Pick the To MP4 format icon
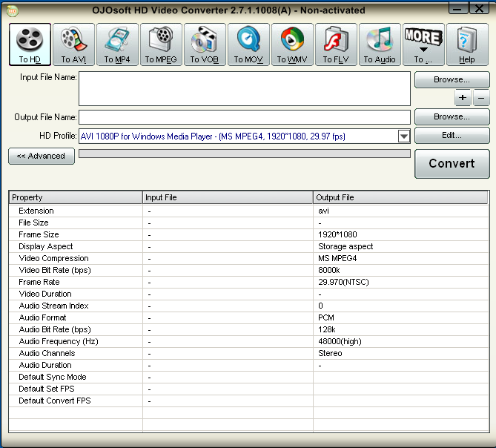This screenshot has width=496, height=448. (x=117, y=45)
